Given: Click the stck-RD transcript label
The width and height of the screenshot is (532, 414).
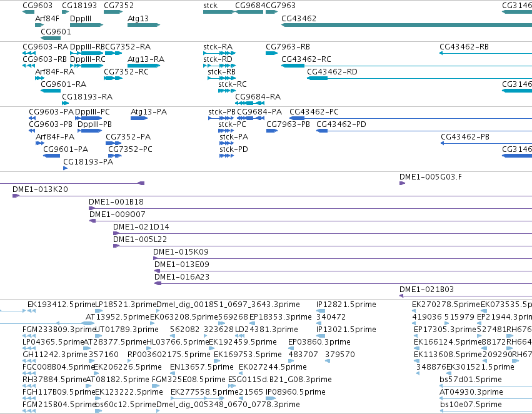Looking at the screenshot, I should point(218,59).
